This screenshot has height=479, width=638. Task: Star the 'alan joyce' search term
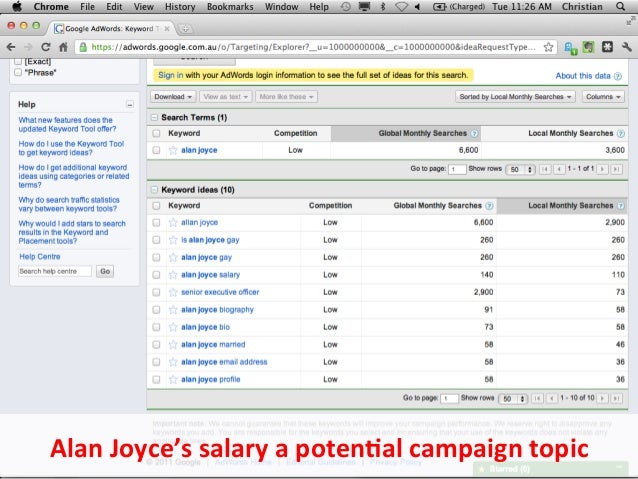173,150
